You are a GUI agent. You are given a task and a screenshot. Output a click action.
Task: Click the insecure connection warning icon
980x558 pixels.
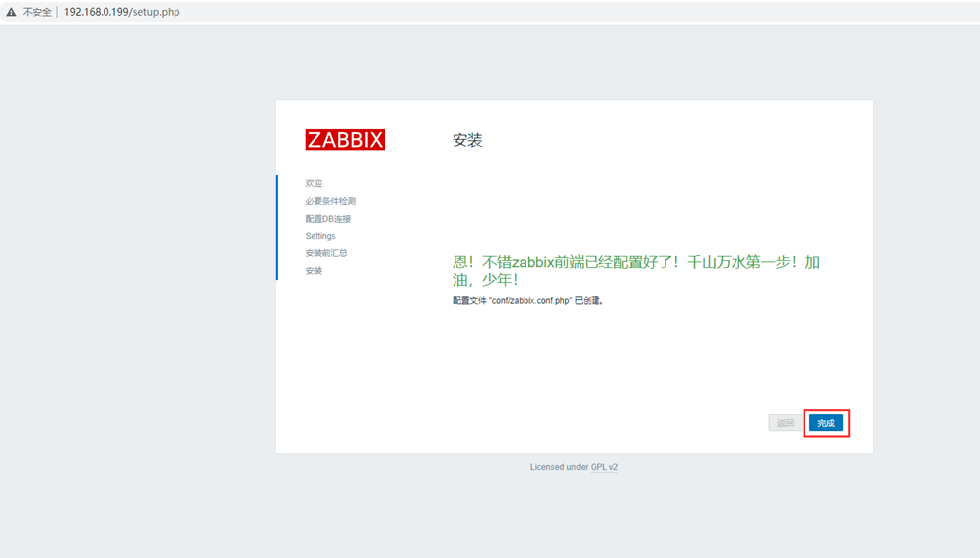tap(11, 12)
